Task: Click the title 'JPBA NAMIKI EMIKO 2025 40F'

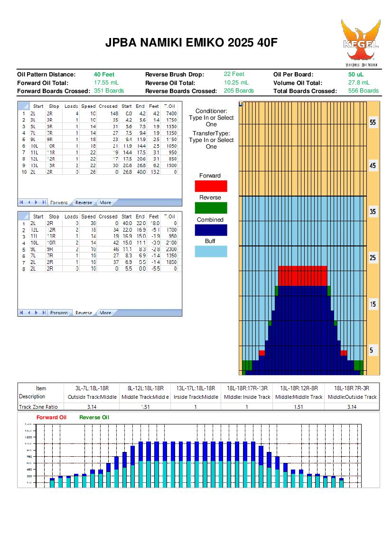Action: (191, 42)
